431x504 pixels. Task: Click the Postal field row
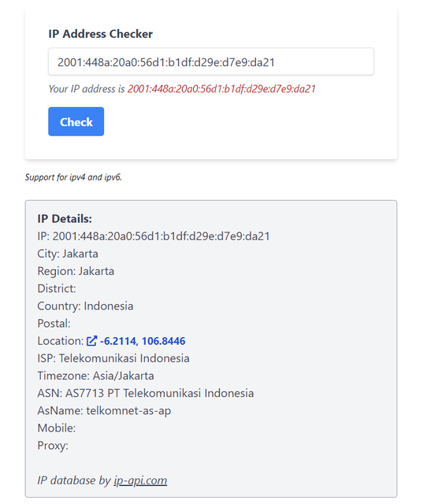click(x=54, y=324)
